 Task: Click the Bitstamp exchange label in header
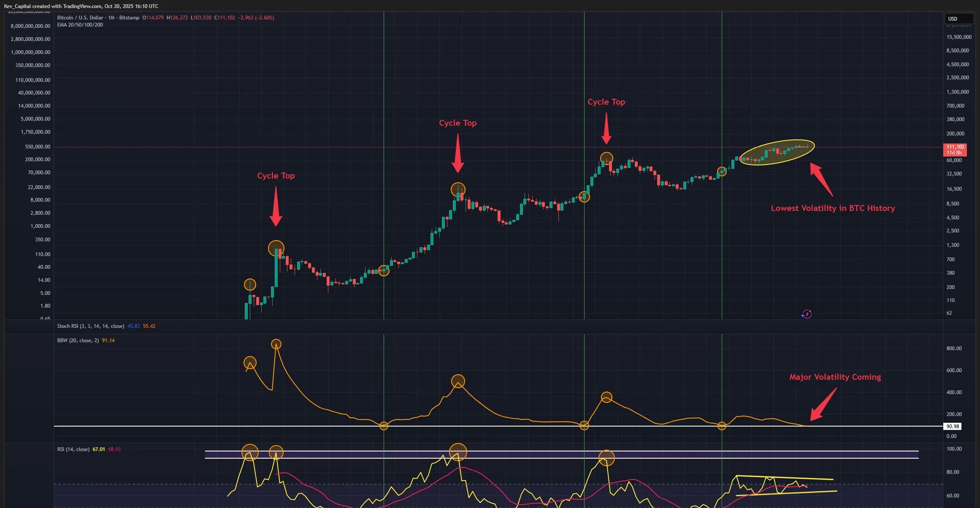(129, 18)
